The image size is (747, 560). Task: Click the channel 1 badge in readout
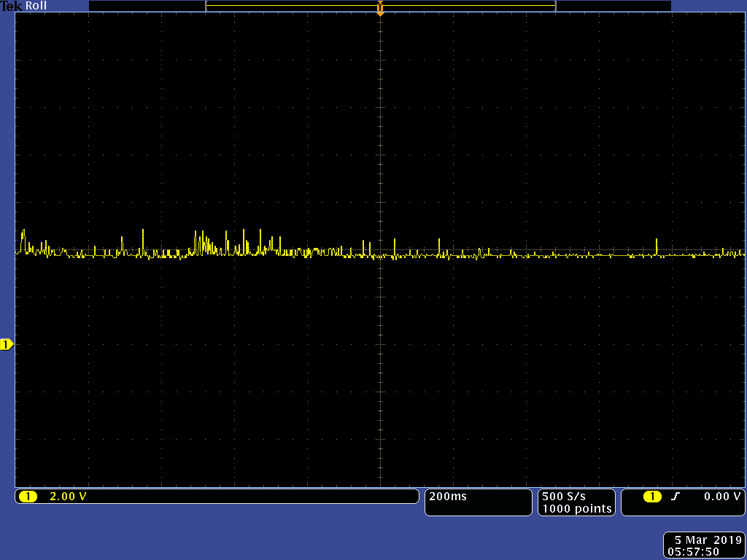(28, 497)
